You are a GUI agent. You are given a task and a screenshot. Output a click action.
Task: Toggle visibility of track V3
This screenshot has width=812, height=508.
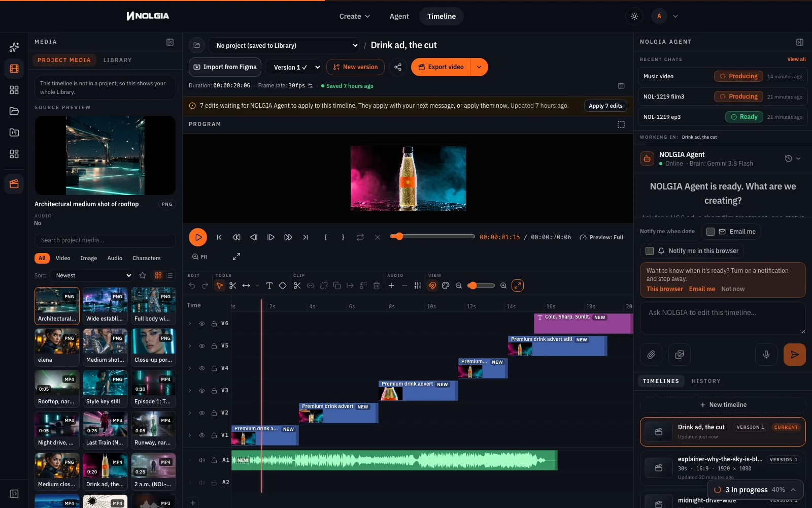(x=202, y=391)
